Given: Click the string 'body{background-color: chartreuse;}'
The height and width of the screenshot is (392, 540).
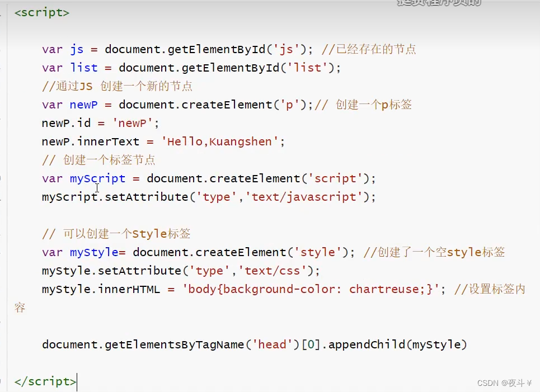Looking at the screenshot, I should [x=311, y=290].
